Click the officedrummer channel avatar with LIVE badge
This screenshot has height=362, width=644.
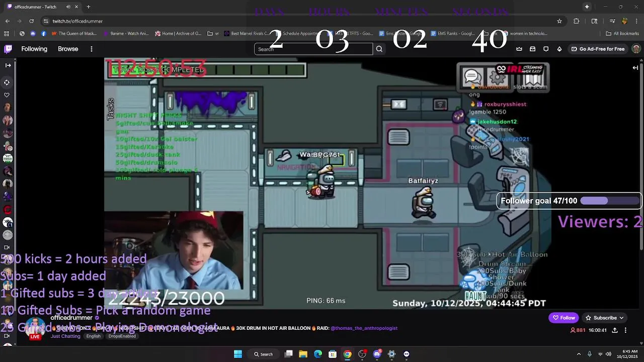[35, 328]
